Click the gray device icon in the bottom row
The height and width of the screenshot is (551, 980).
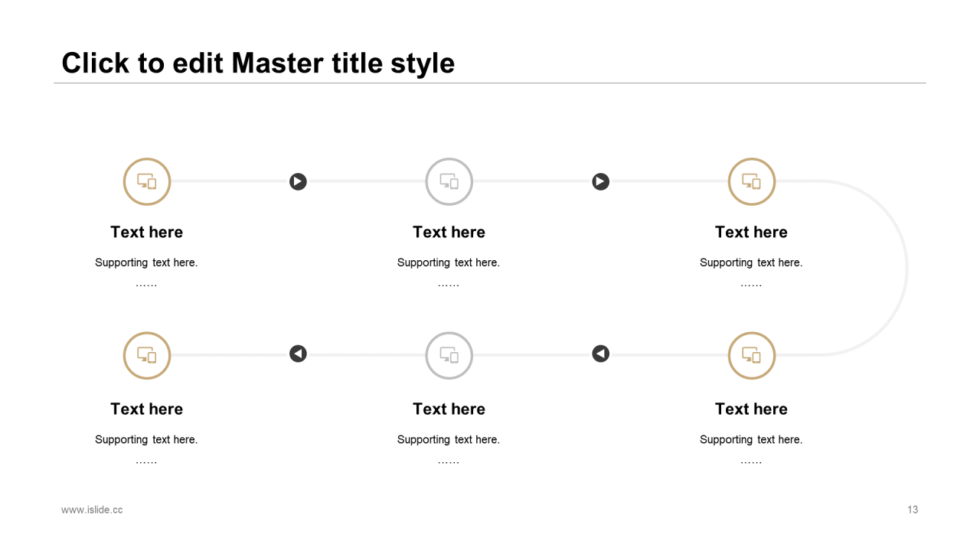click(x=449, y=355)
